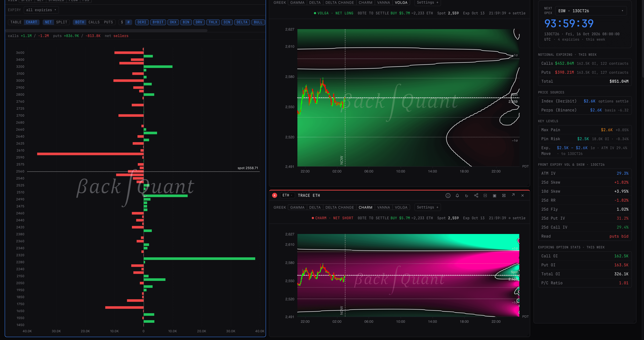Collapse TRACE ETH panel with the minus-box icon
The height and width of the screenshot is (340, 644).
point(485,196)
